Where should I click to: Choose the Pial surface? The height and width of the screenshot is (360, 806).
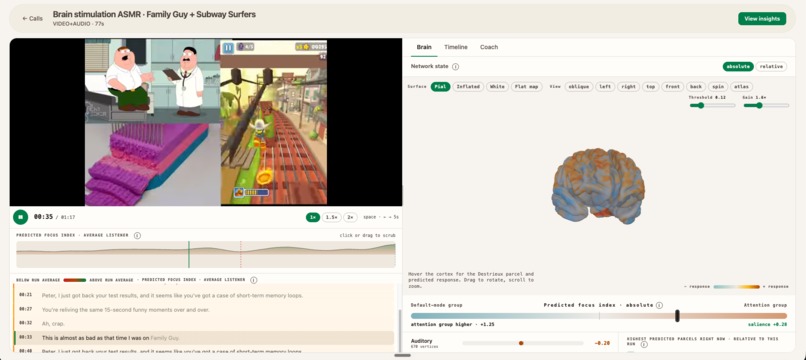(x=441, y=86)
